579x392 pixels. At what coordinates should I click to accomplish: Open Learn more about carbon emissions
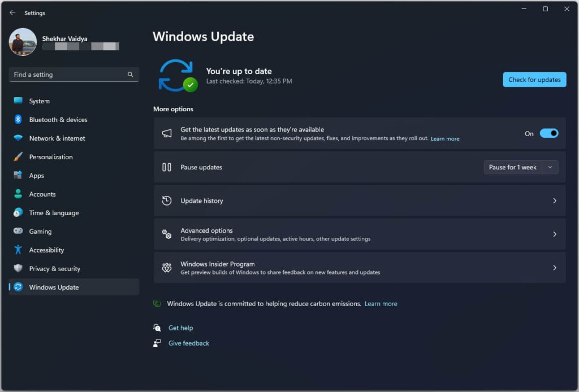tap(381, 303)
